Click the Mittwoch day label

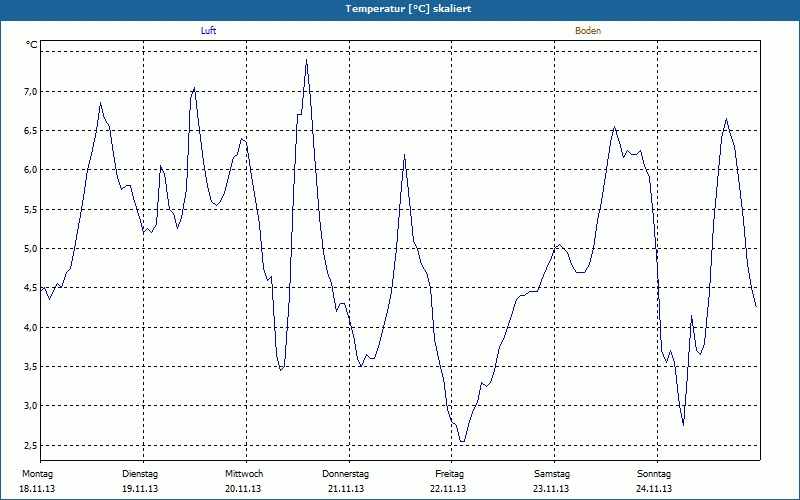click(244, 474)
